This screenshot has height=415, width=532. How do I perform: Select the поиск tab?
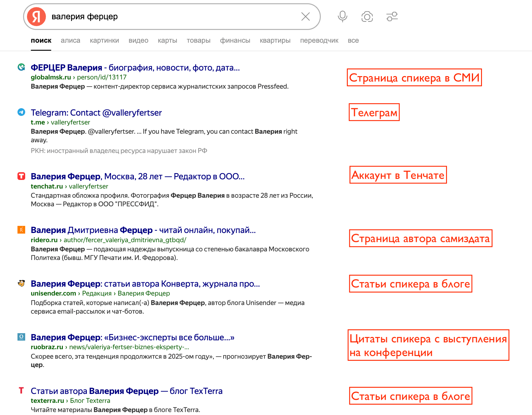[x=41, y=40]
